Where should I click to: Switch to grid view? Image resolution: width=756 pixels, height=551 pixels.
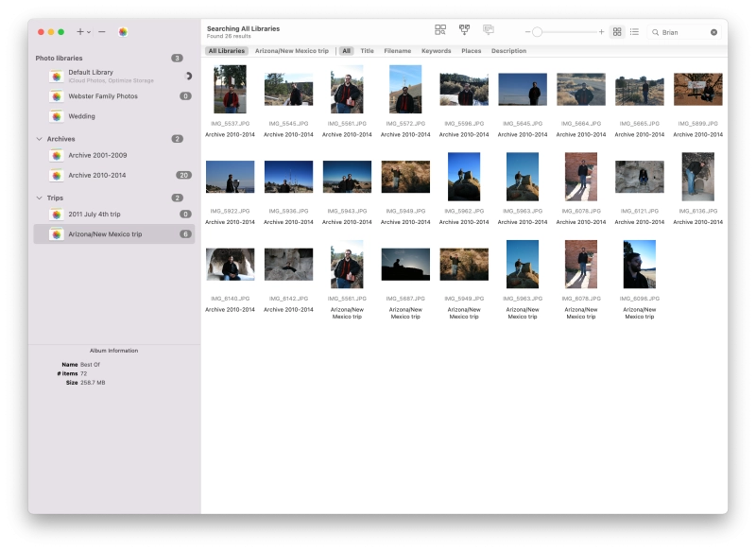click(617, 32)
